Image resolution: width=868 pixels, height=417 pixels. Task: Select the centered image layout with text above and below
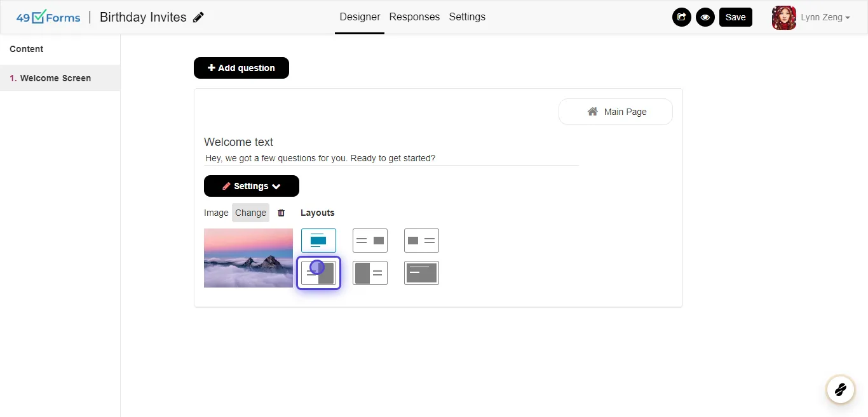(x=318, y=241)
